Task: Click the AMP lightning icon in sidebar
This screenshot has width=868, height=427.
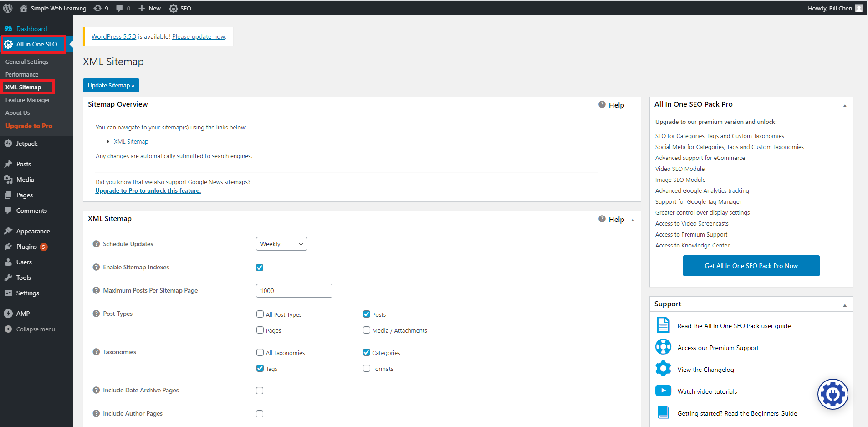Action: point(8,314)
